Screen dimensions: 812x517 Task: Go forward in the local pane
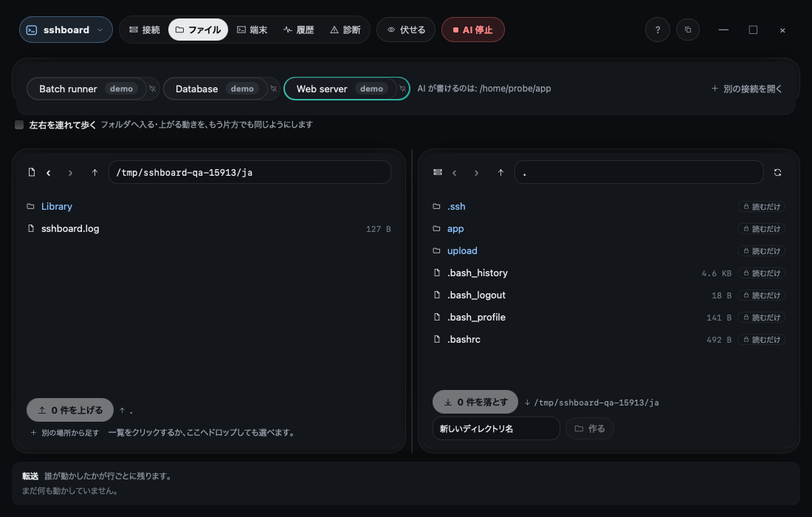pos(70,173)
